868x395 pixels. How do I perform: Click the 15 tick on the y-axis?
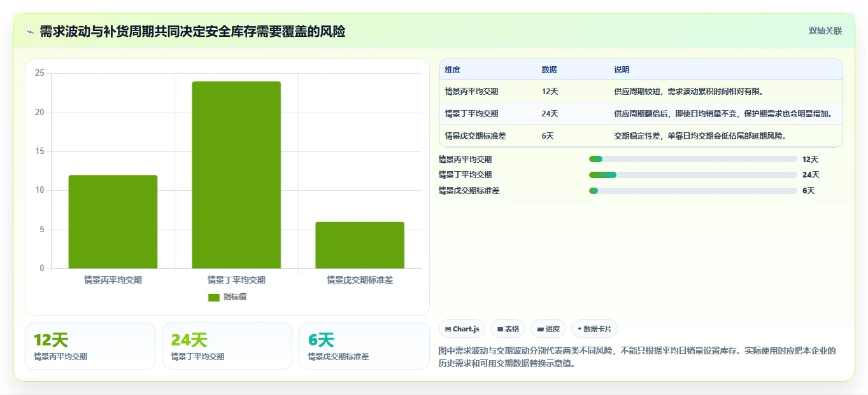point(39,151)
